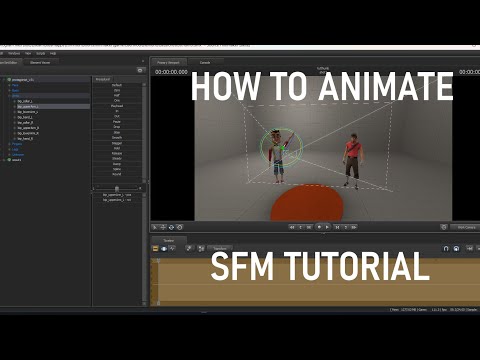Click the timeline playhead marker
The image size is (480, 360).
[x=158, y=260]
